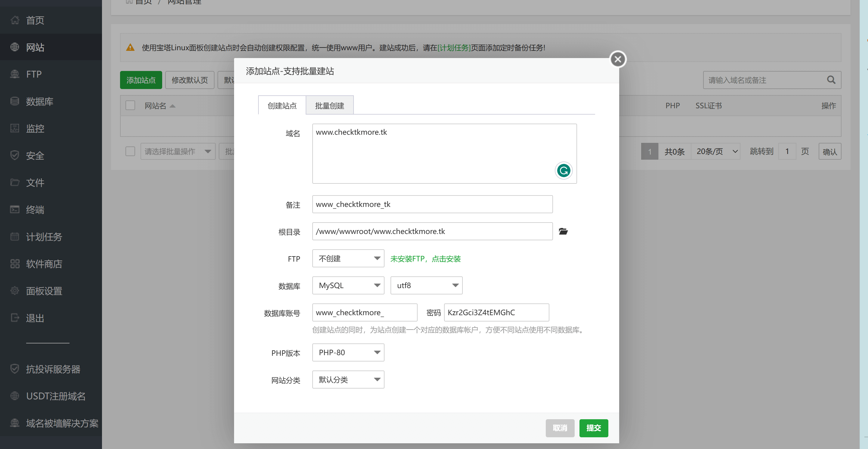
Task: Open the USDT注册域名 globe icon
Action: 14,396
